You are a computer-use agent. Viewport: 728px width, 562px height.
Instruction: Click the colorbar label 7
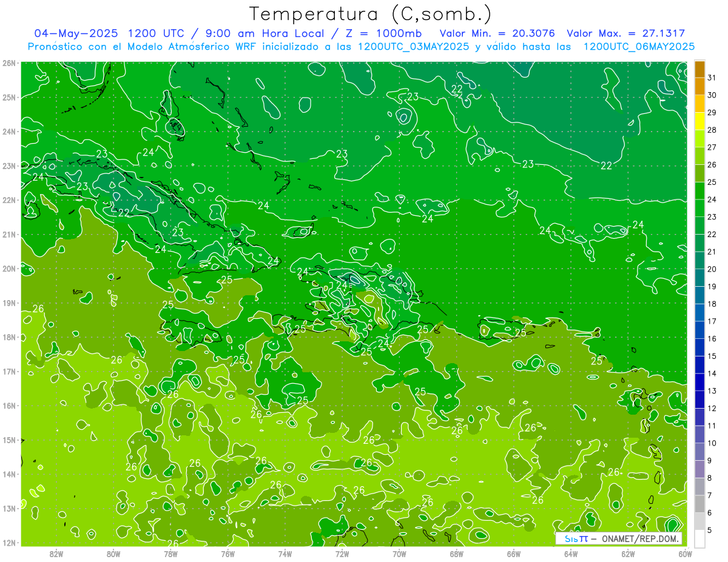(710, 495)
